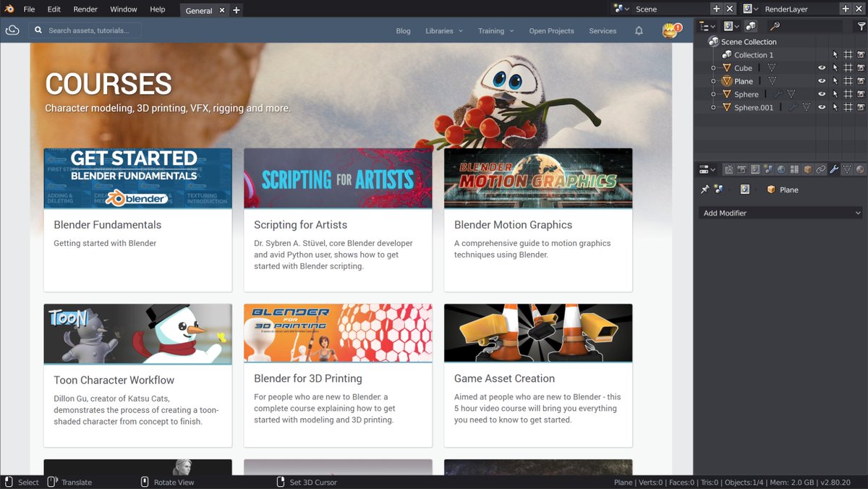Hide Plane using its eye icon
The image size is (868, 489).
pos(822,81)
